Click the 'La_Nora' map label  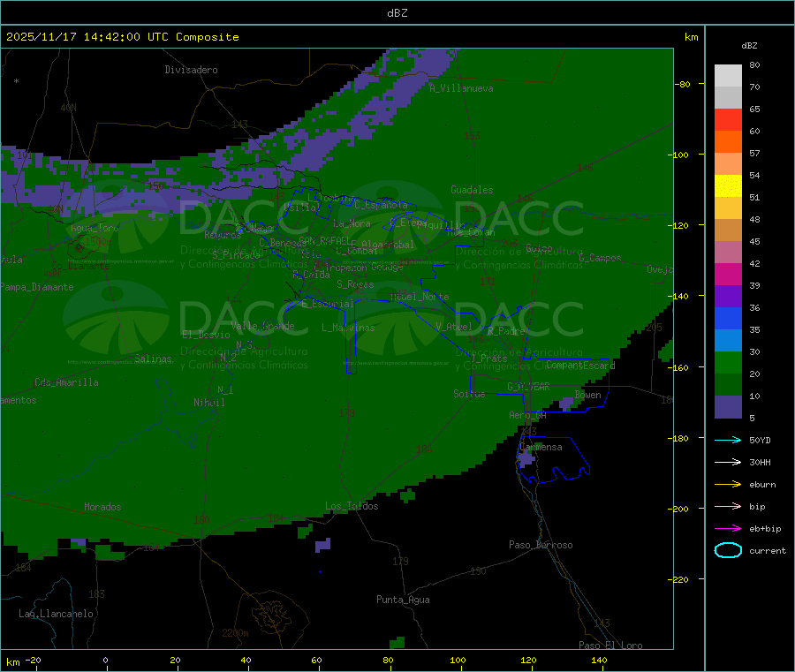tap(352, 223)
